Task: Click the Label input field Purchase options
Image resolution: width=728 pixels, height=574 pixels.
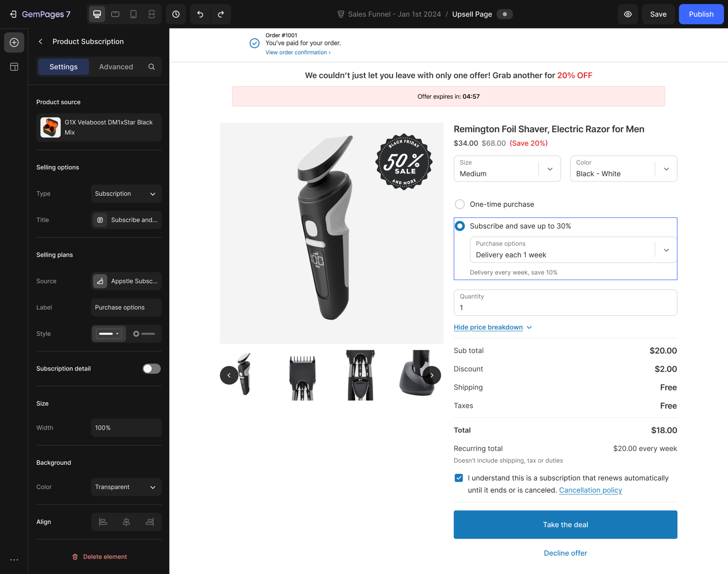Action: point(126,307)
